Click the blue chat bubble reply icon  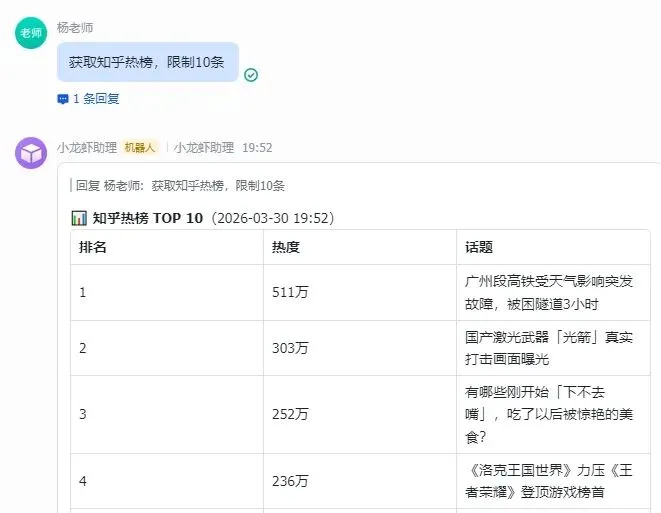(63, 99)
